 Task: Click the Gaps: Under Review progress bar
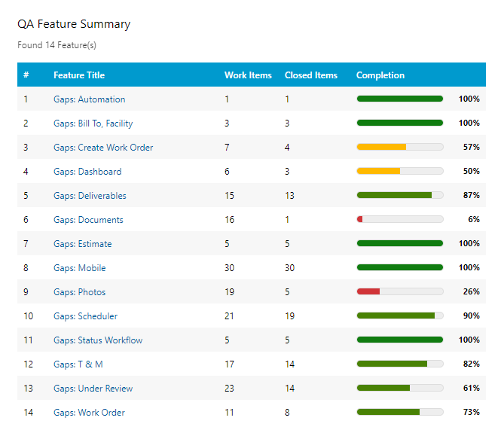click(x=400, y=388)
